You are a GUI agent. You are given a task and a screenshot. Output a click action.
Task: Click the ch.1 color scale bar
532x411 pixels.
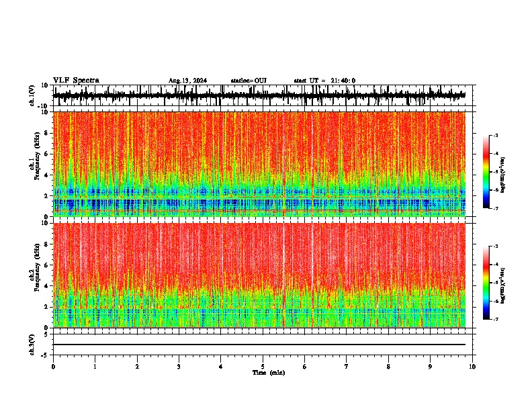point(486,172)
